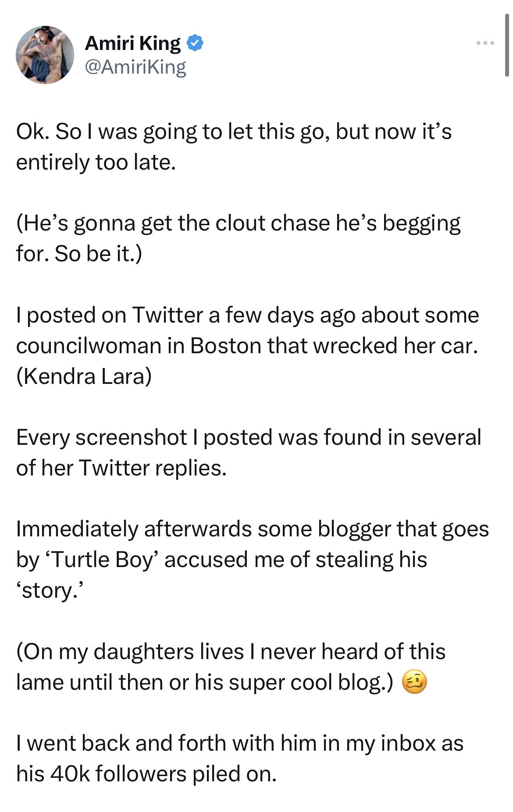
Task: Click the name "(Kendra Lara)"
Action: (84, 377)
